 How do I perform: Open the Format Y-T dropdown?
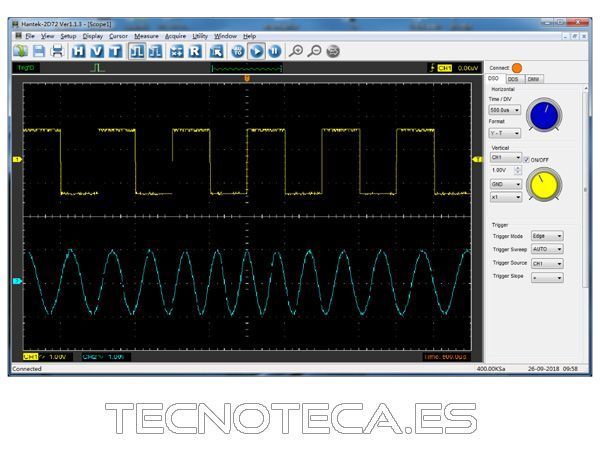pos(505,133)
